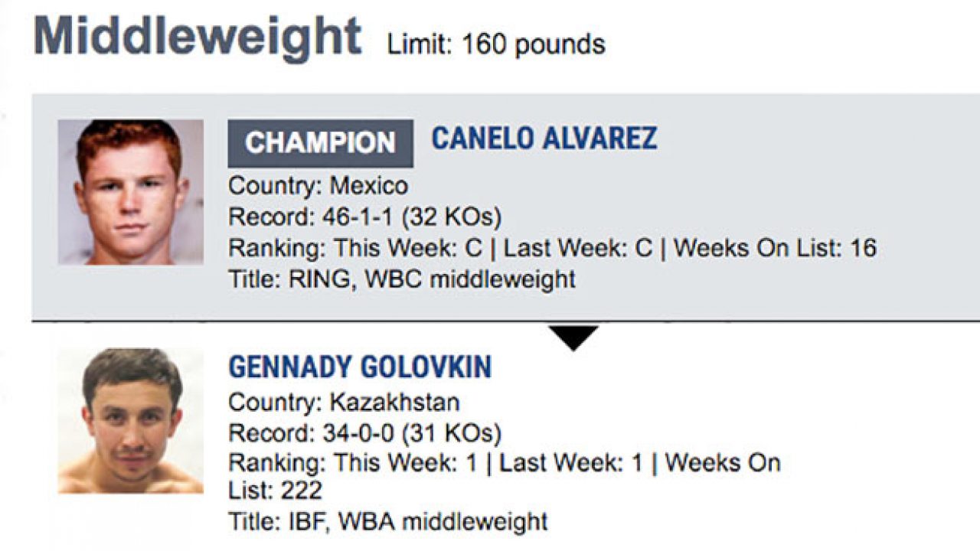Open the GENNADY GOLOVKIN name link

360,367
